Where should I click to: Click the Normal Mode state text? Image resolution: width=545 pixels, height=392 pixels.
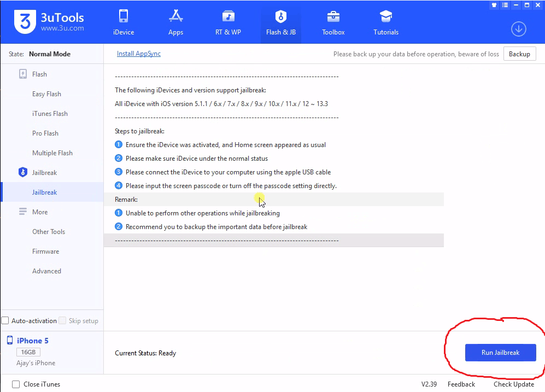(x=50, y=54)
